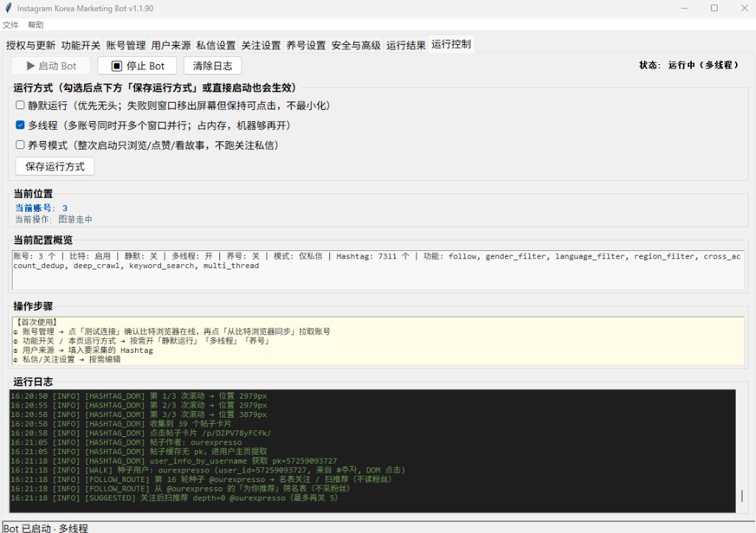Image resolution: width=756 pixels, height=533 pixels.
Task: Switch to the 用户来源 tab
Action: click(x=171, y=45)
